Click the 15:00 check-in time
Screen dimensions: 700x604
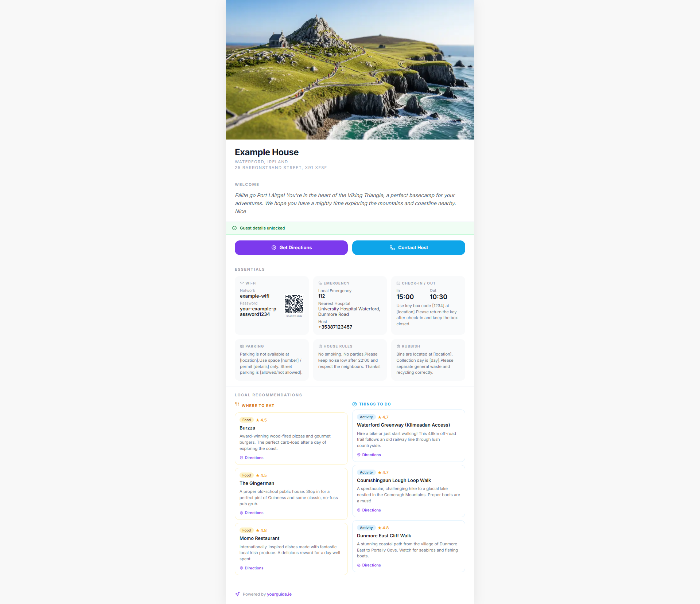405,297
